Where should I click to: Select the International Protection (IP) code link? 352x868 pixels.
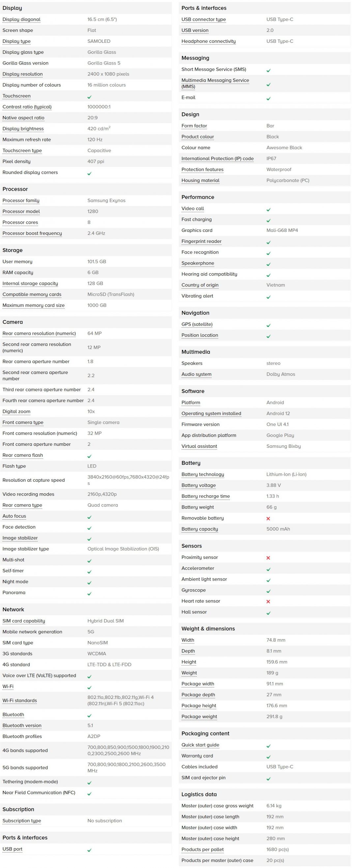point(218,159)
